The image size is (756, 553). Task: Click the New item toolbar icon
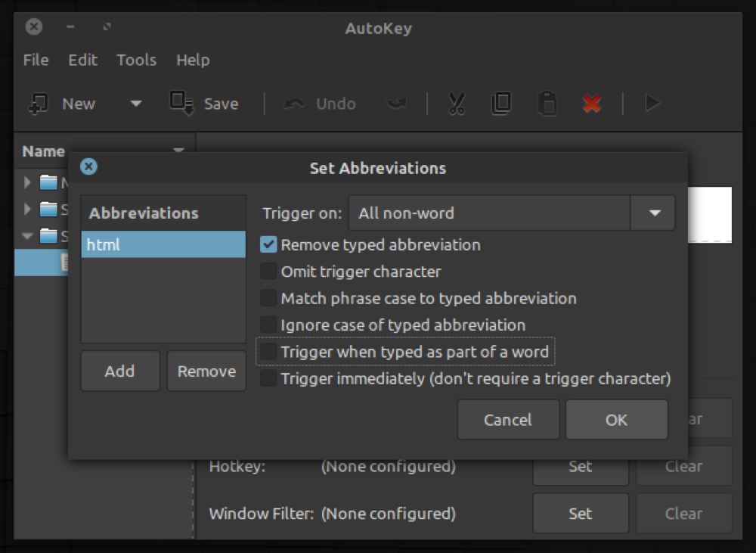(x=39, y=104)
